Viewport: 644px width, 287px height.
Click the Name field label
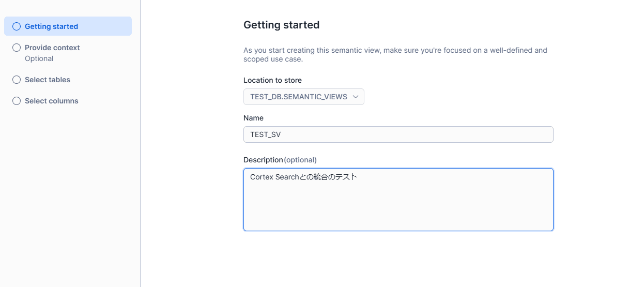click(x=253, y=118)
